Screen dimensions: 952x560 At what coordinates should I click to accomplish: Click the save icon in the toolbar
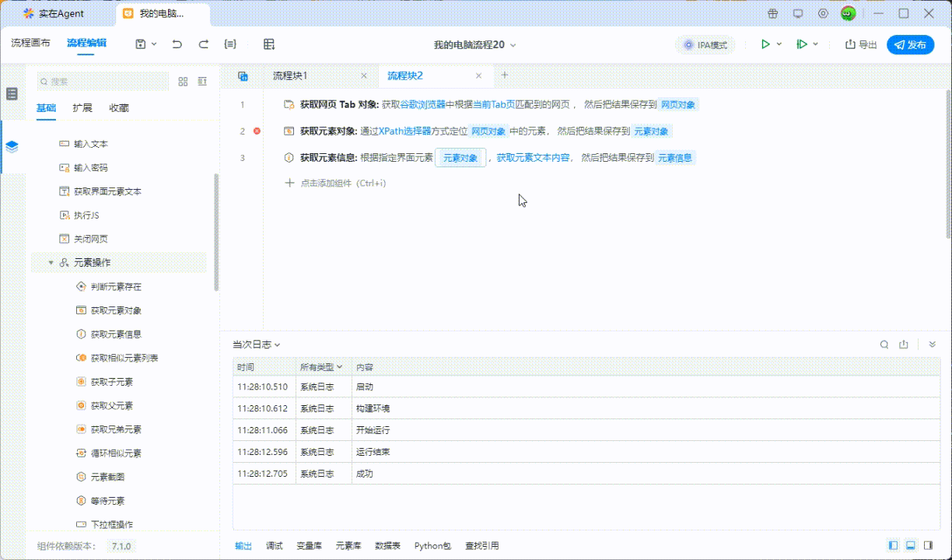[x=140, y=44]
